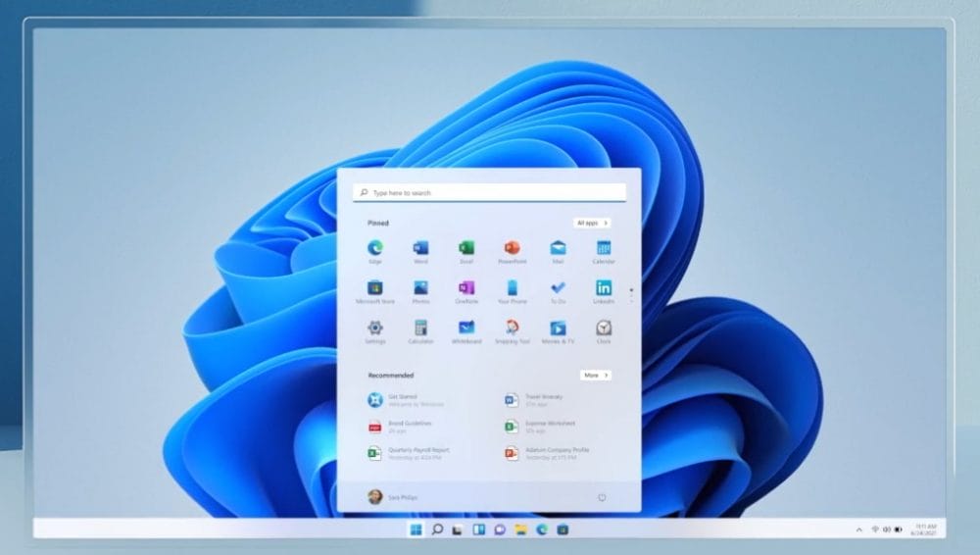This screenshot has height=555, width=980.
Task: Open Task View on the taskbar
Action: (x=458, y=530)
